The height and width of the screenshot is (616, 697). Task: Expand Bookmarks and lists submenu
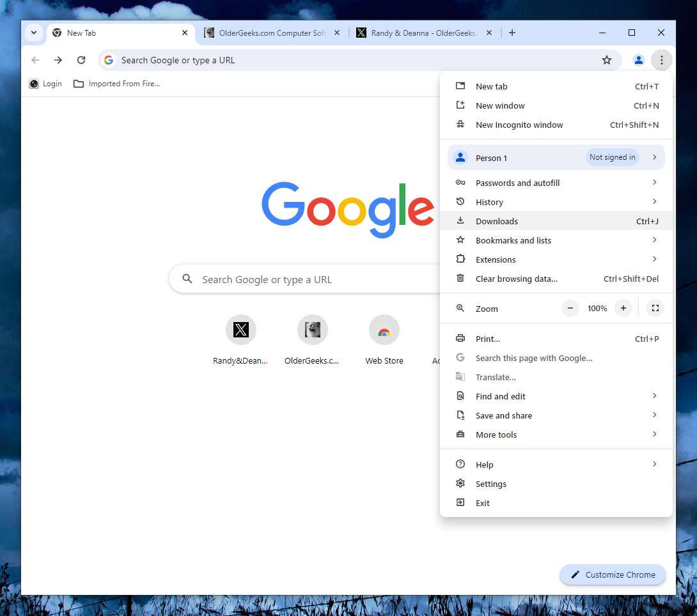coord(556,240)
